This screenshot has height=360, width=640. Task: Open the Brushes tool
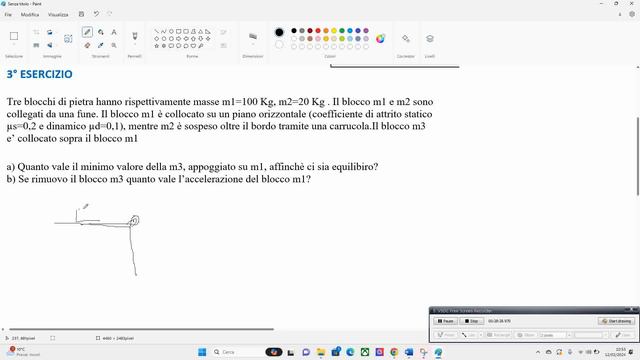click(135, 36)
